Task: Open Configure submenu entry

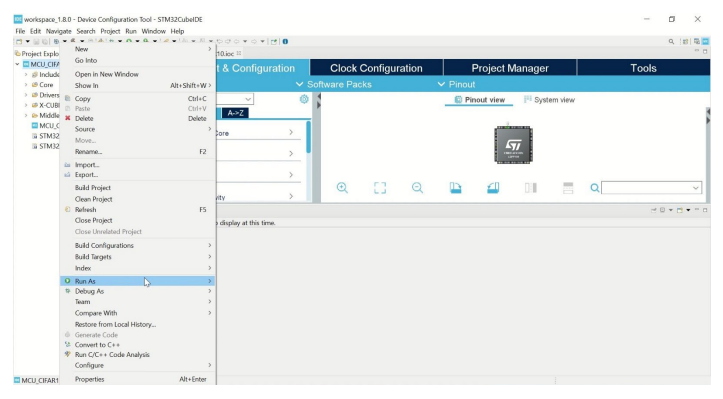Action: click(x=138, y=365)
